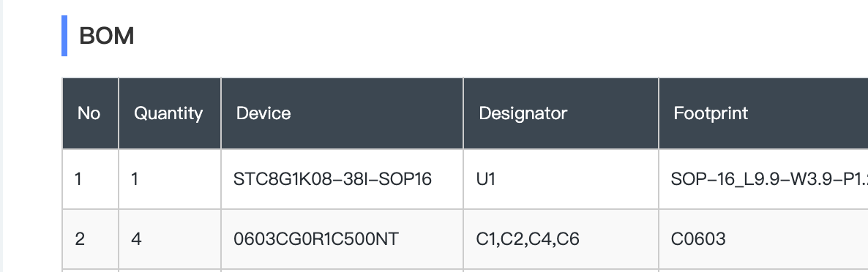Viewport: 868px width, 272px height.
Task: Click row number 2 cell
Action: 90,239
